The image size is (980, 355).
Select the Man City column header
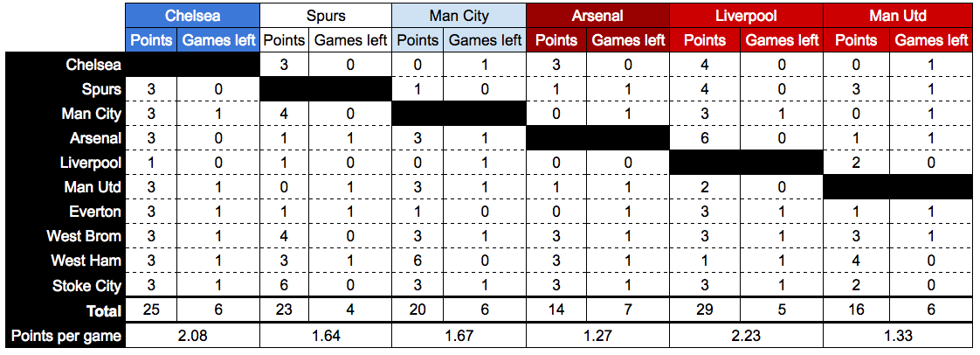coord(459,16)
